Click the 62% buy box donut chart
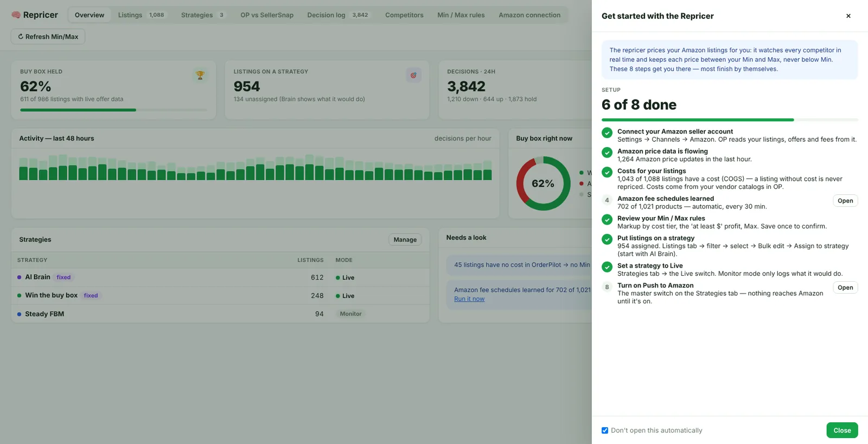Screen dimensions: 868x444 pyautogui.click(x=543, y=183)
